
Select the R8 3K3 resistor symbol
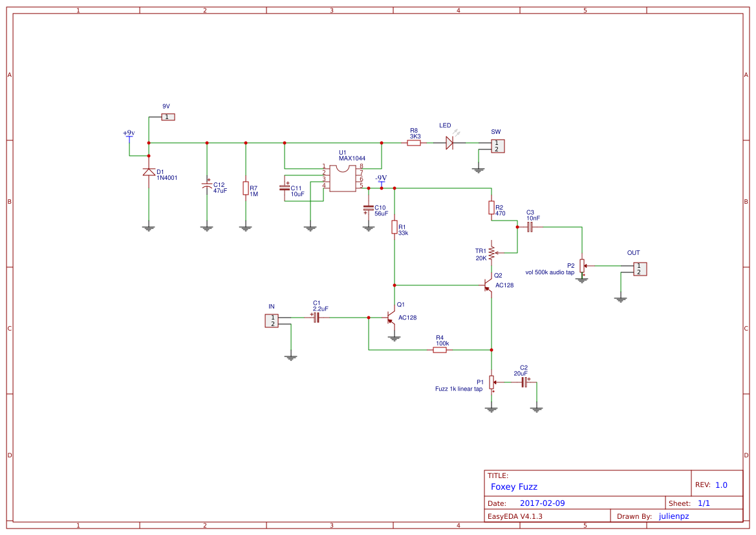tap(413, 142)
